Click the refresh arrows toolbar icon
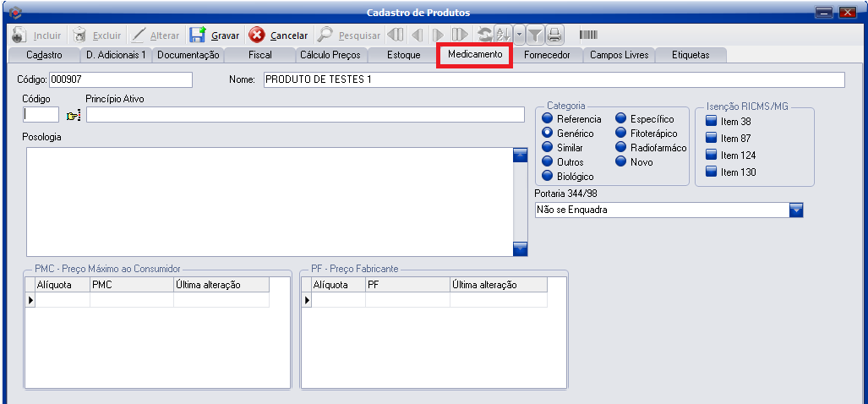The image size is (868, 404). 484,35
